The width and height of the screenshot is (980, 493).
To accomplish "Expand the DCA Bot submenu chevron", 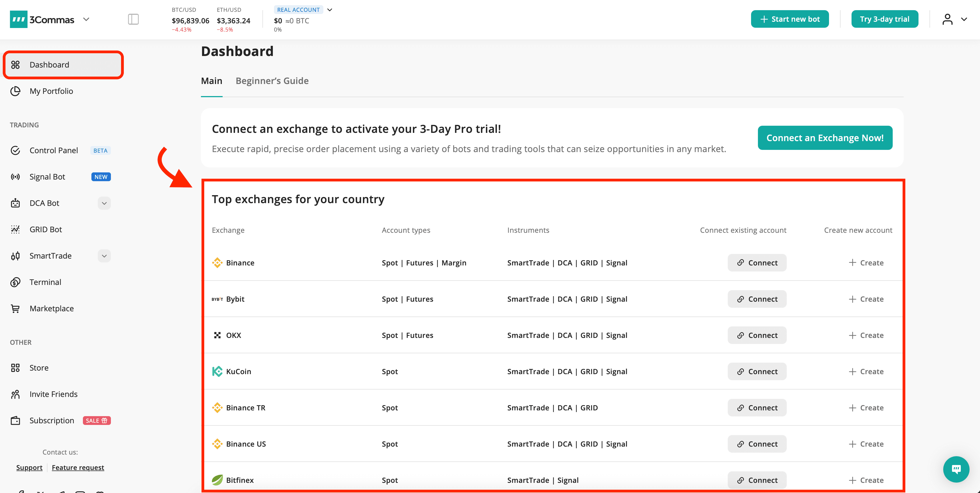I will [x=104, y=203].
